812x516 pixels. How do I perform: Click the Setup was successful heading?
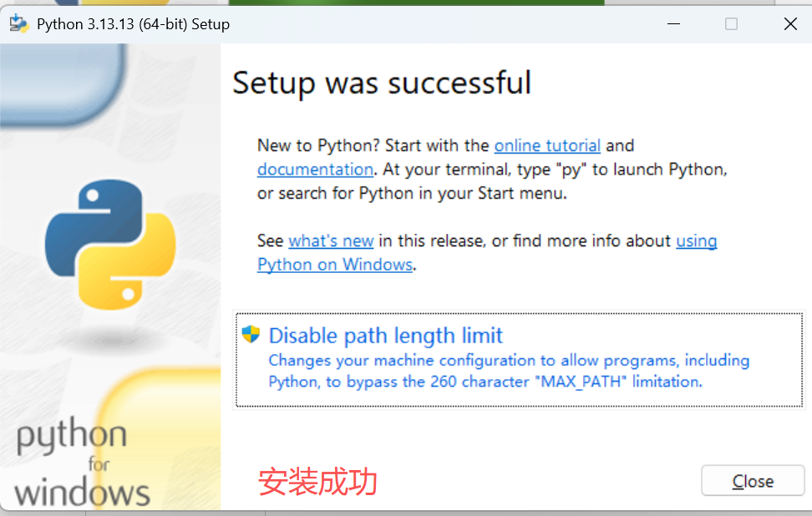[382, 83]
